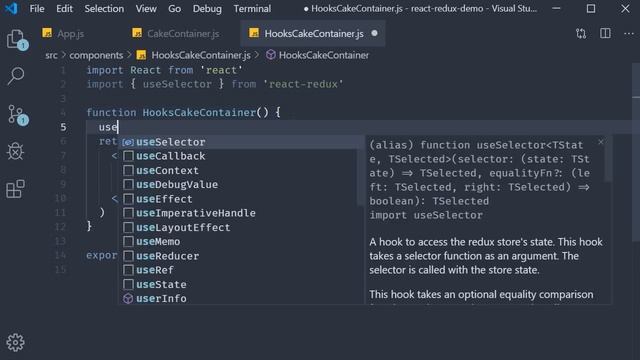The width and height of the screenshot is (640, 360).
Task: Choose the useCallback suggestion
Action: 241,156
